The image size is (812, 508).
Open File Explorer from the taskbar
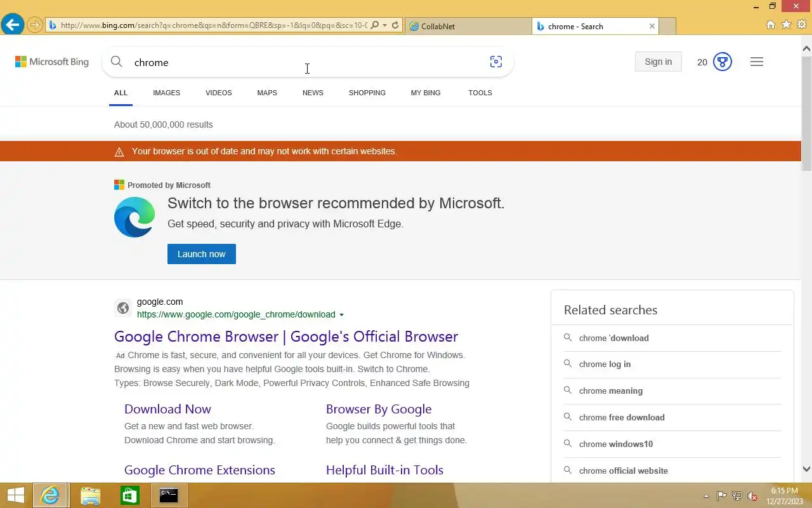click(x=90, y=495)
